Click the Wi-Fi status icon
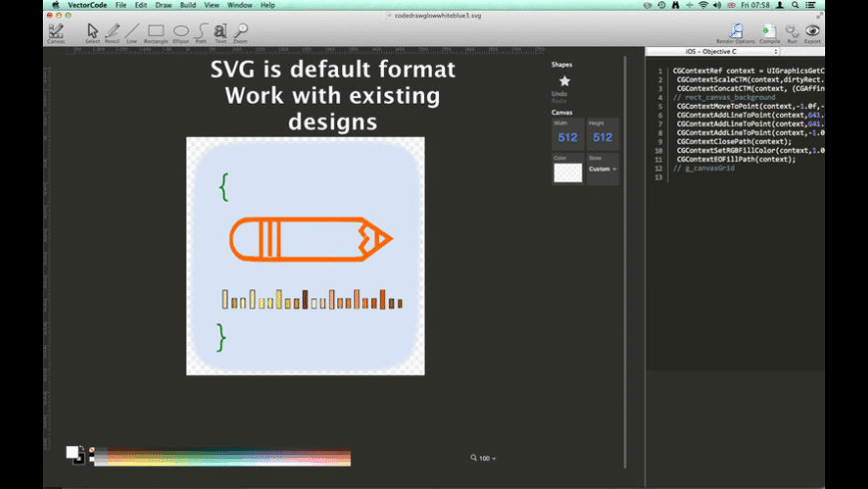This screenshot has width=868, height=489. 703,5
